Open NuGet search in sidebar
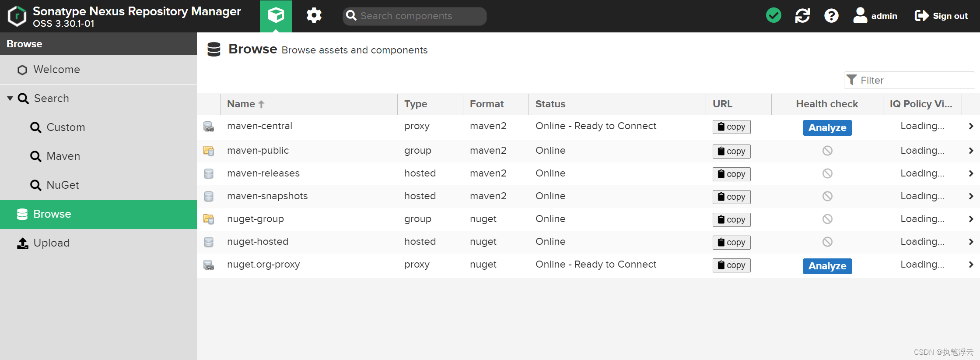 pyautogui.click(x=98, y=185)
